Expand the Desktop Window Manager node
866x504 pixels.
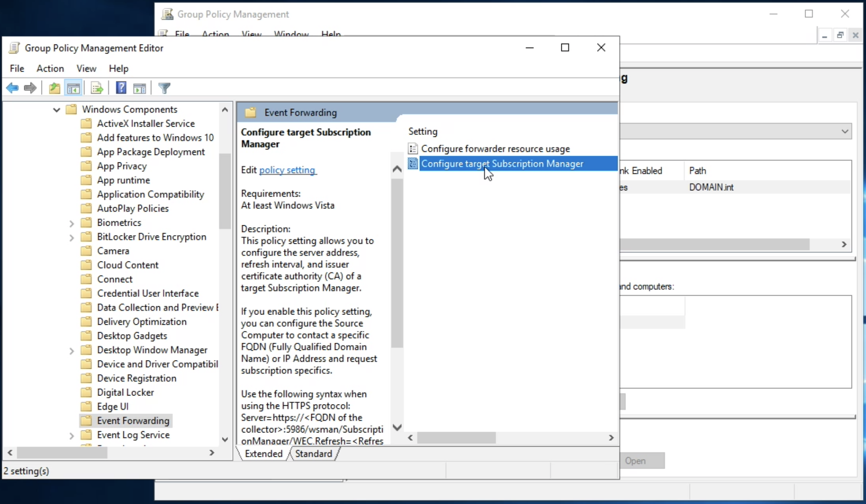[x=72, y=351]
